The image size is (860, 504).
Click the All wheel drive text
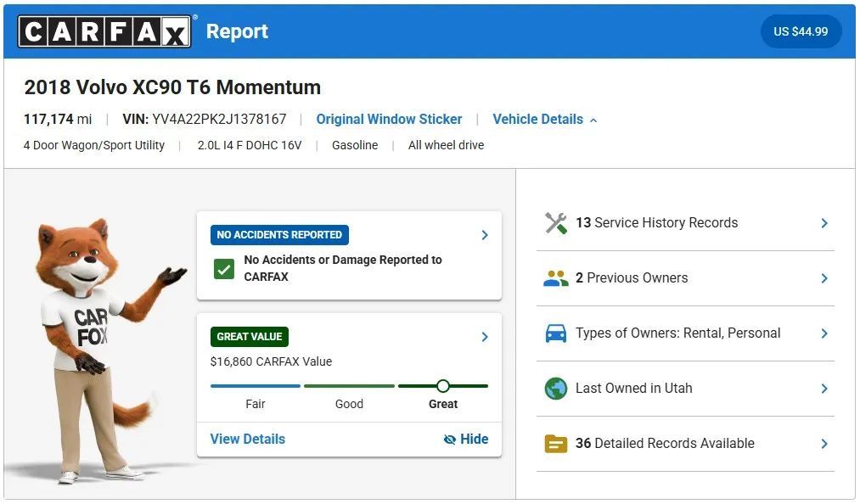(x=446, y=145)
